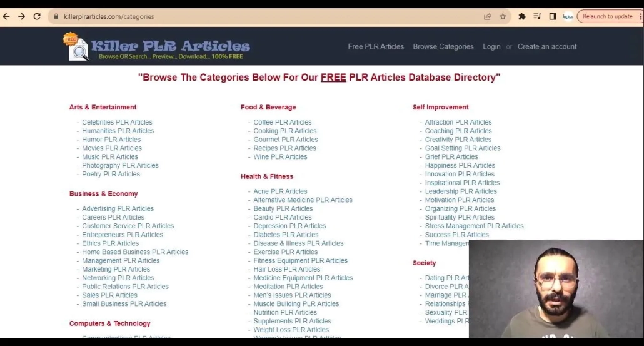Click the browser forward arrow
The height and width of the screenshot is (346, 644).
[x=21, y=17]
